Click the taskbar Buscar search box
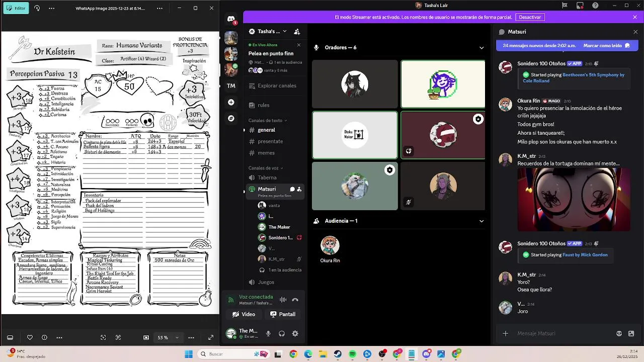Screen dimensions: 644x362 pos(233,354)
